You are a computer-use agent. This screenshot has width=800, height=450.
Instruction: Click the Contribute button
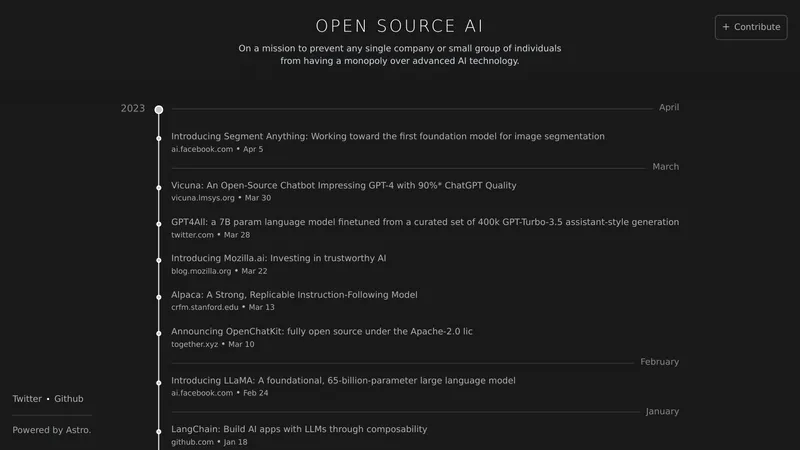click(751, 27)
